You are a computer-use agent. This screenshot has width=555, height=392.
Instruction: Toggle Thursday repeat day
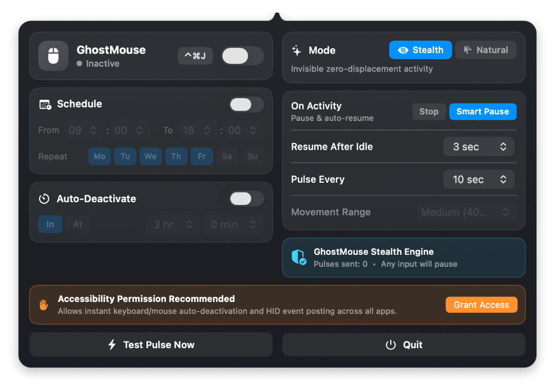[176, 157]
